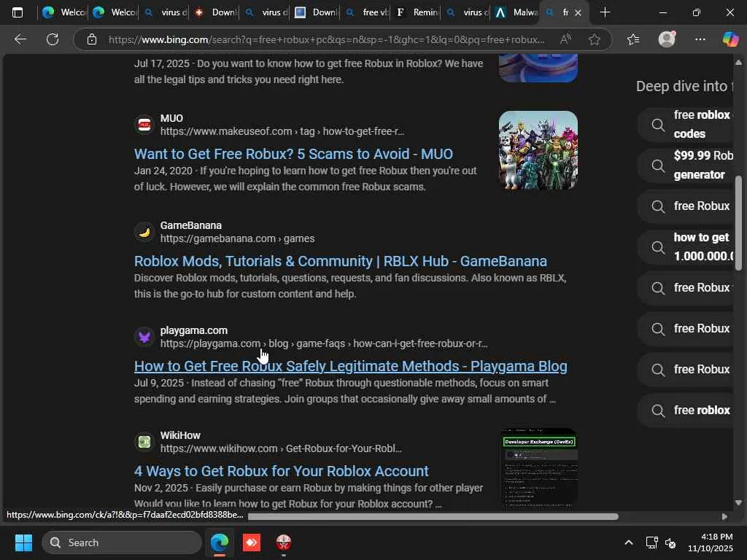Launch the Copilot sidebar icon
Image resolution: width=747 pixels, height=560 pixels.
tap(730, 39)
